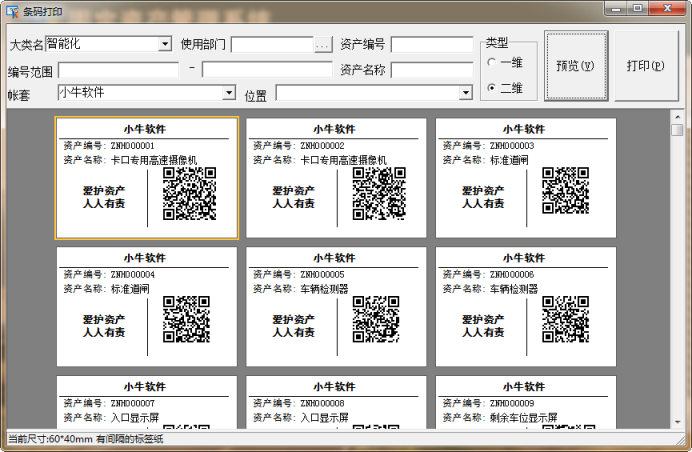Click the QR code on label ZNHD00001

[x=189, y=193]
